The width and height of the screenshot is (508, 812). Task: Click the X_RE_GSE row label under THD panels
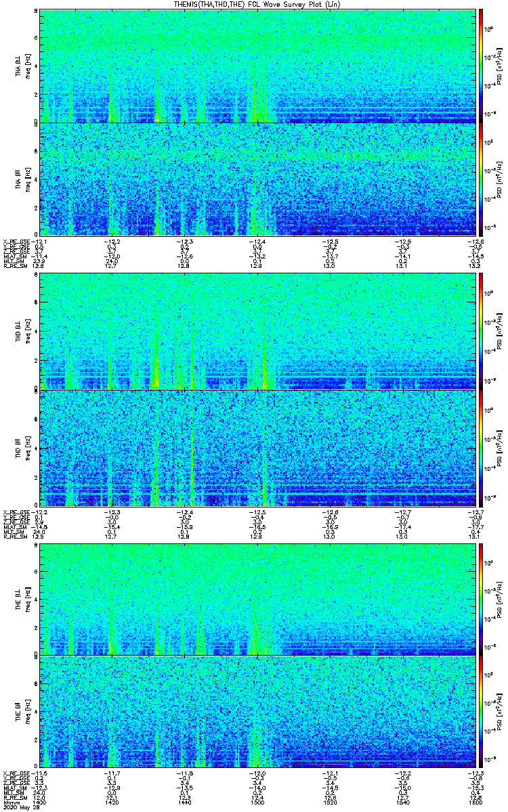pos(16,512)
